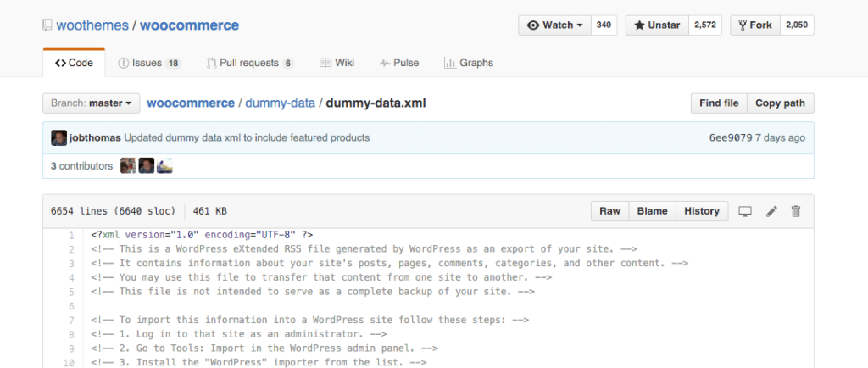Open the Wiki tab
This screenshot has height=368, width=868.
coord(337,63)
